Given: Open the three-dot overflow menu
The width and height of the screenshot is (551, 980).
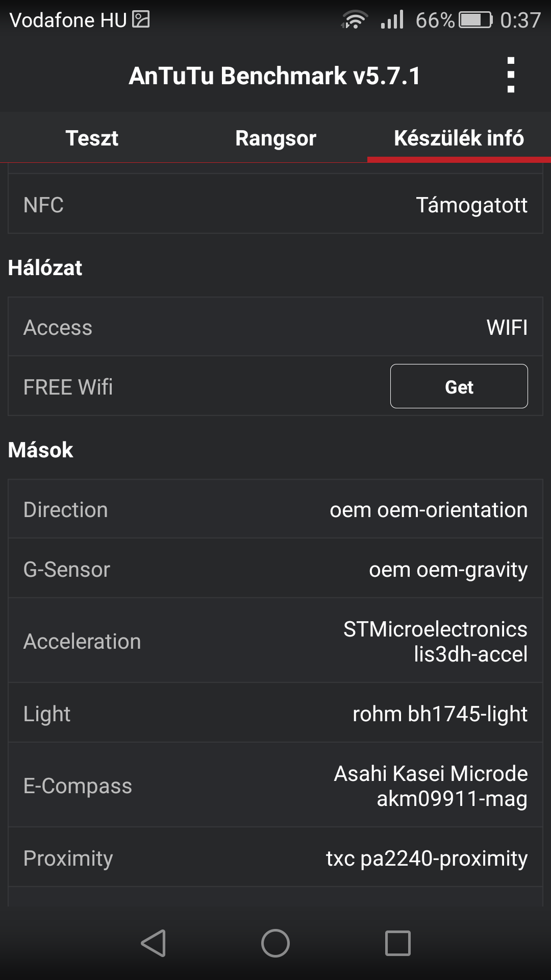Looking at the screenshot, I should coord(511,75).
